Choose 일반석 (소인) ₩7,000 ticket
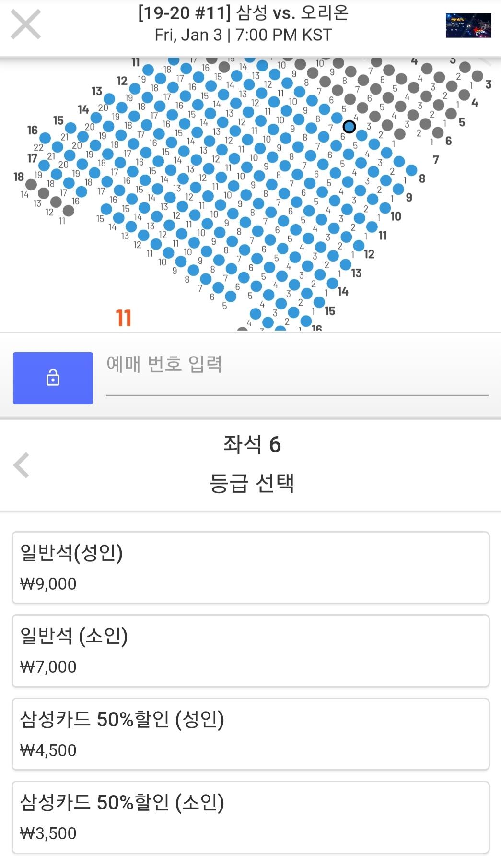501x868 pixels. pyautogui.click(x=250, y=650)
